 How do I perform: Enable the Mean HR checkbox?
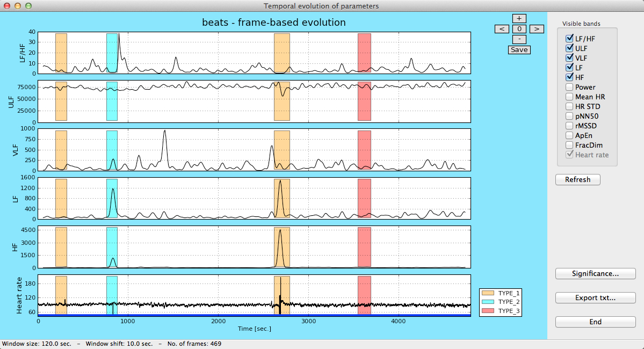(x=569, y=97)
